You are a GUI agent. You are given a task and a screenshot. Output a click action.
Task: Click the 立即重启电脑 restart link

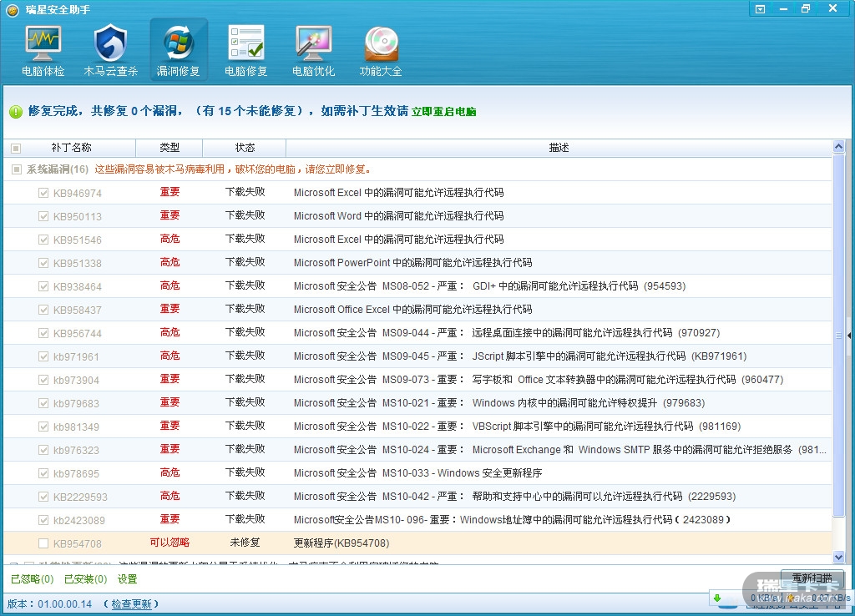coord(443,112)
